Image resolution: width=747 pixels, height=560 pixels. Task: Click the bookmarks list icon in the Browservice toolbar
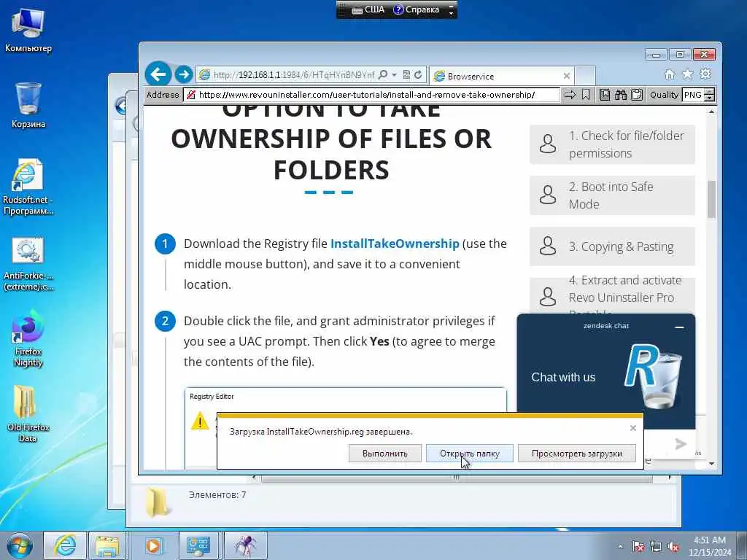click(x=605, y=95)
